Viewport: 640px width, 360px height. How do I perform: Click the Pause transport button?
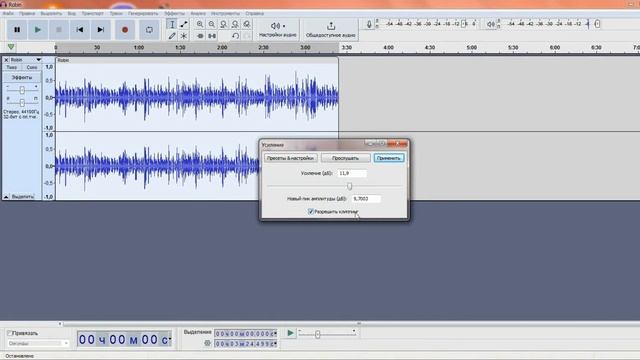17,30
